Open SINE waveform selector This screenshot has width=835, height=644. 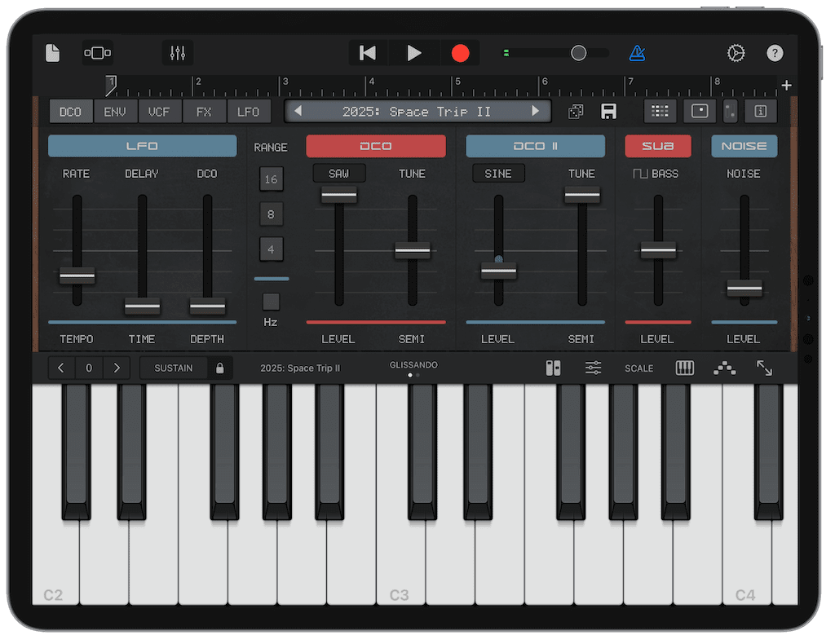(498, 174)
